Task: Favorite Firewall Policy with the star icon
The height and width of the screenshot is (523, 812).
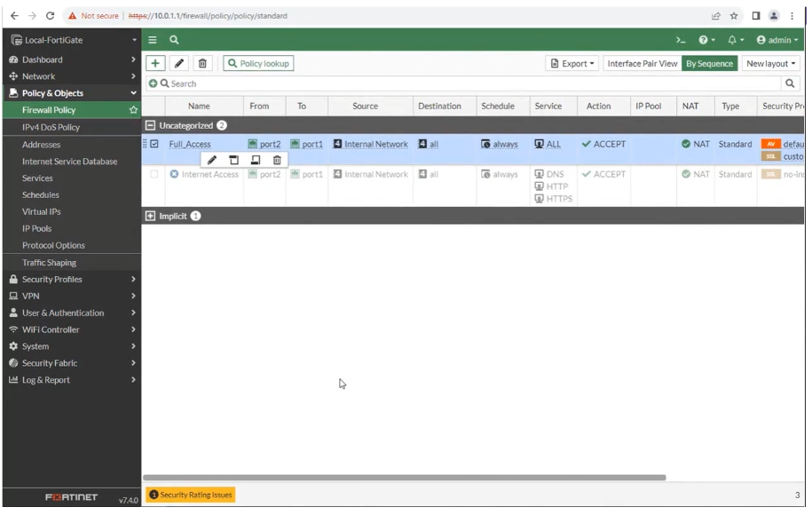Action: (134, 110)
